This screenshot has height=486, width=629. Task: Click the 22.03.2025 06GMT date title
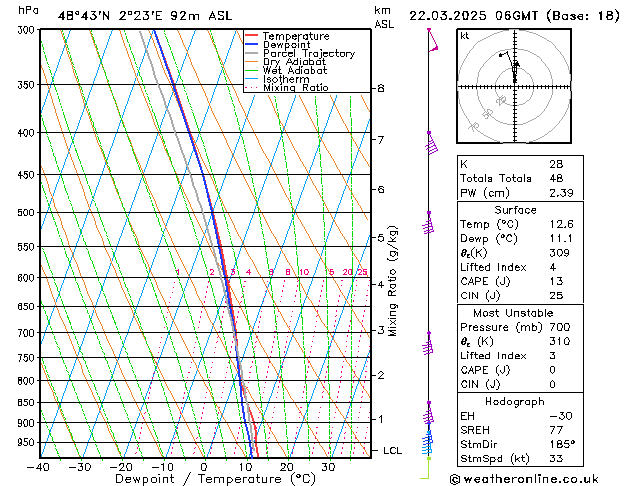click(x=473, y=16)
